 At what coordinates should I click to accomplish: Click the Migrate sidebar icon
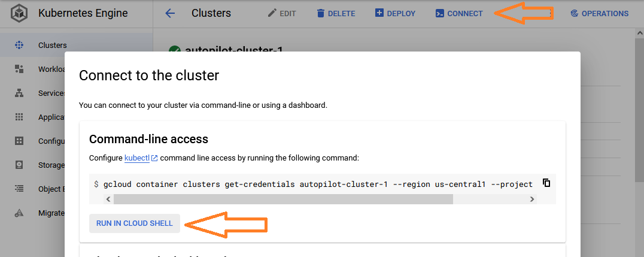pos(19,213)
